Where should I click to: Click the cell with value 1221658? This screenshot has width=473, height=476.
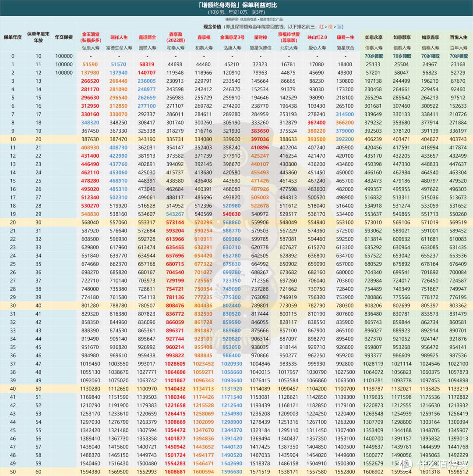coord(175,405)
